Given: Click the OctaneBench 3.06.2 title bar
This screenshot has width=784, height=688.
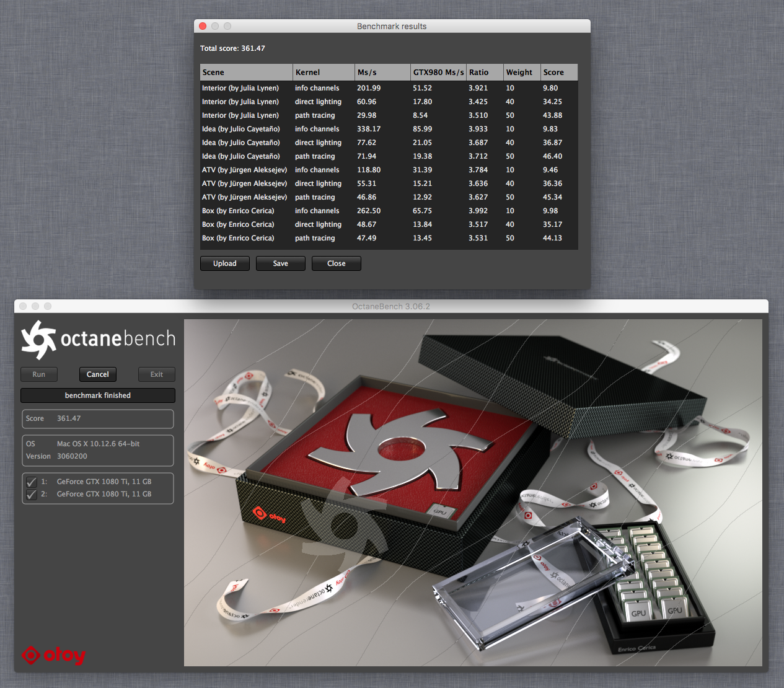Looking at the screenshot, I should (391, 306).
